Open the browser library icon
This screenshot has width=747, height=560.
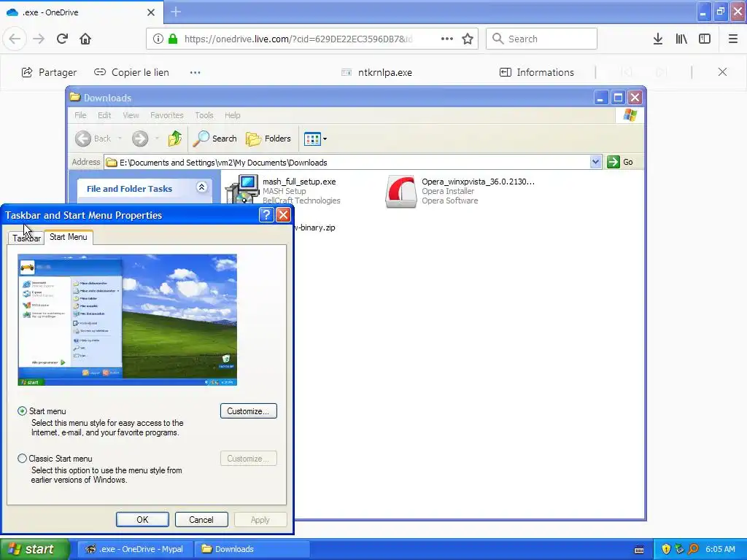click(x=681, y=39)
